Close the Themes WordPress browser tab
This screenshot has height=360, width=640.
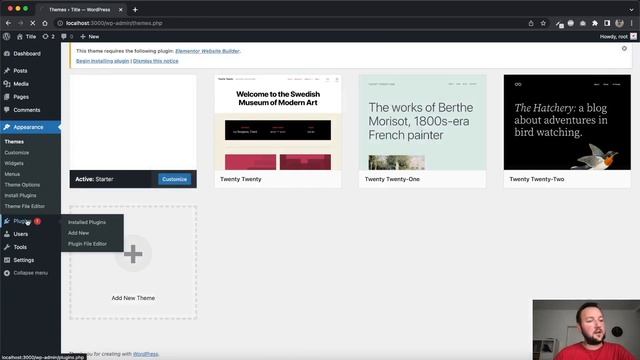click(120, 9)
